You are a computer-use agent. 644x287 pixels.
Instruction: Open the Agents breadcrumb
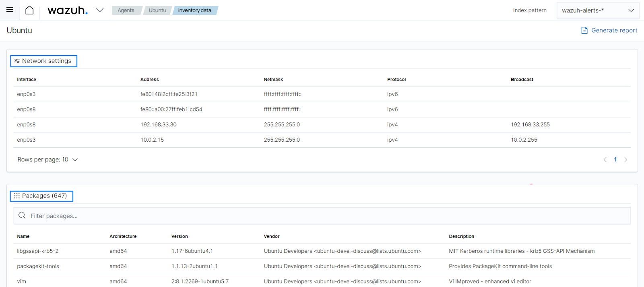126,10
